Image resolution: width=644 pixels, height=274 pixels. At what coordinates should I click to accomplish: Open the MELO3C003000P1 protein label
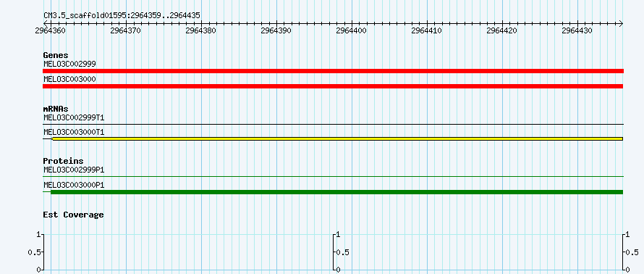click(74, 185)
